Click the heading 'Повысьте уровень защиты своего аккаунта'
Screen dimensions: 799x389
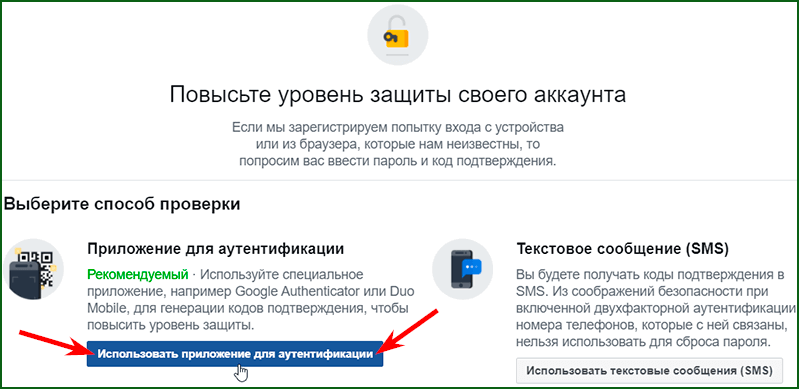click(x=397, y=95)
